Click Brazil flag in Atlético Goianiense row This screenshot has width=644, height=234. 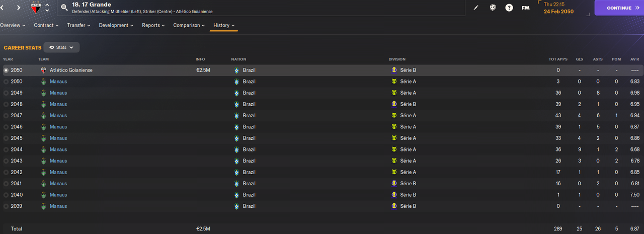point(236,70)
